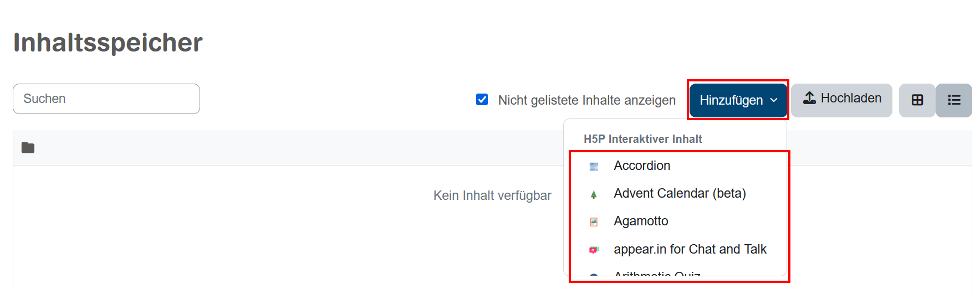
Task: Click the upload arrow icon in Hochladen
Action: (809, 98)
